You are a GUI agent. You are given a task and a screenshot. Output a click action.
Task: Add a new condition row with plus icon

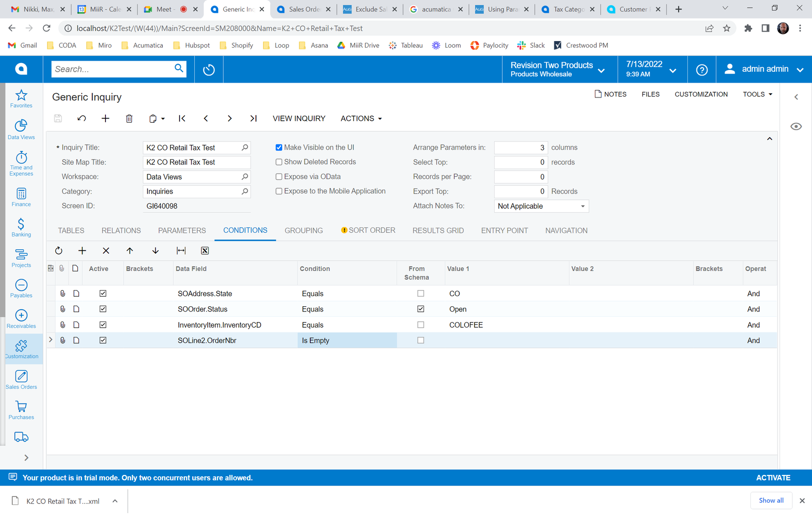(x=82, y=251)
